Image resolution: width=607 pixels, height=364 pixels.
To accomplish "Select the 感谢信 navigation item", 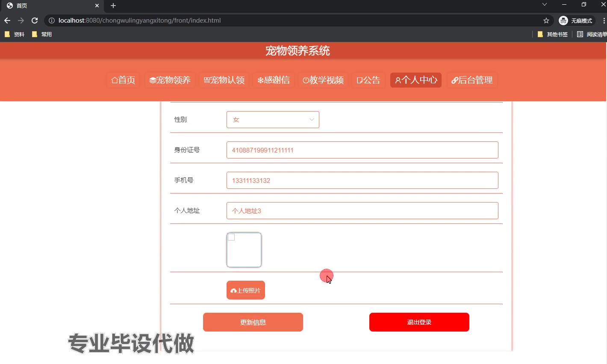I will click(x=274, y=80).
